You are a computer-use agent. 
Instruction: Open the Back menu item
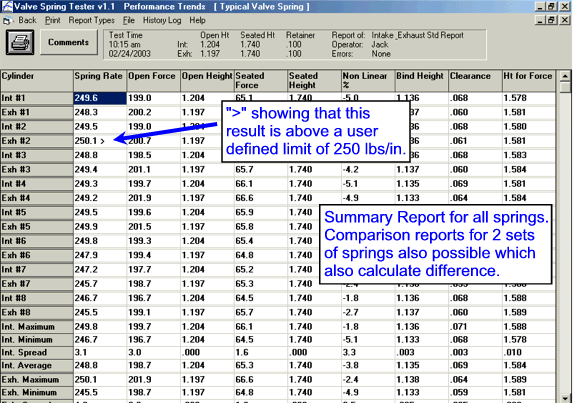pos(27,21)
